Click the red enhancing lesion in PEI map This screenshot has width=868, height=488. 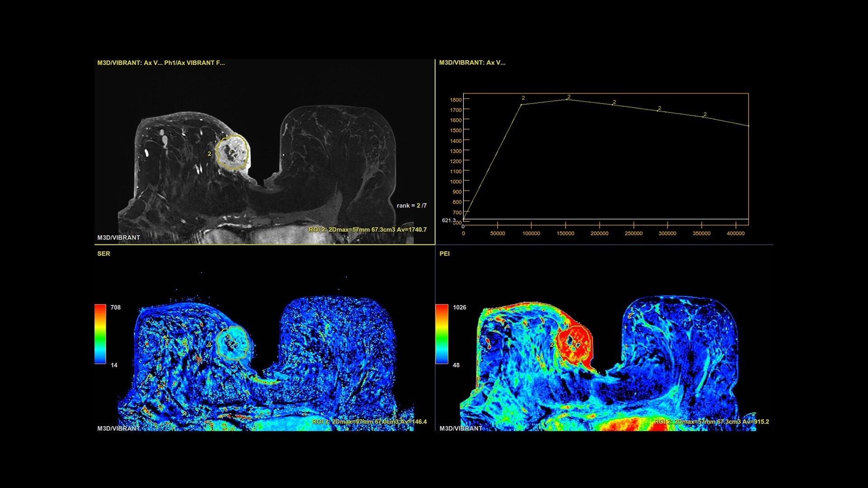click(x=574, y=344)
